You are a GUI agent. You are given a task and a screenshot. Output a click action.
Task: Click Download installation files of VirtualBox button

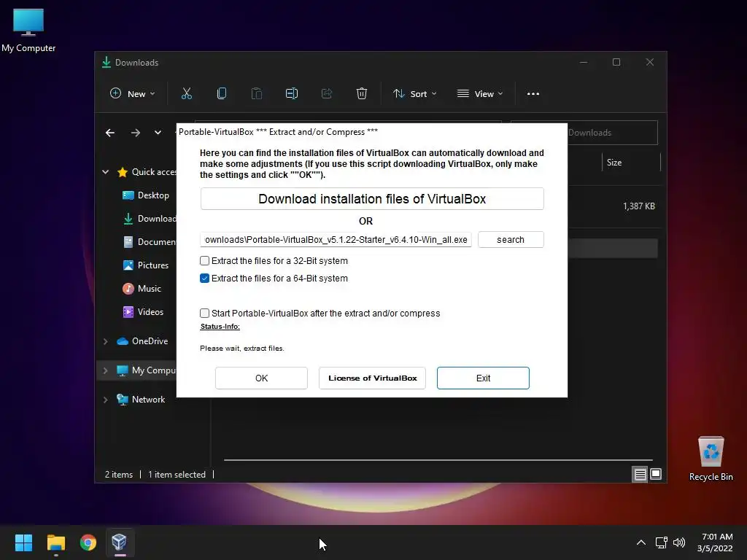(372, 198)
